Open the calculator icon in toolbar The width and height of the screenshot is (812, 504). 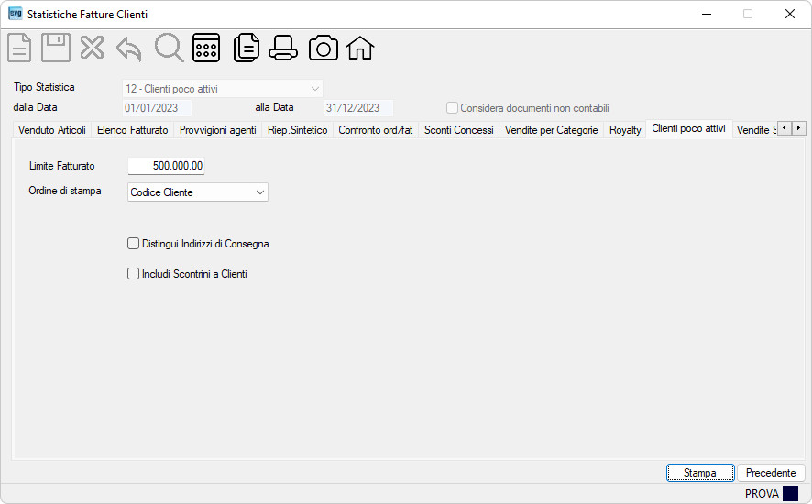pyautogui.click(x=206, y=49)
